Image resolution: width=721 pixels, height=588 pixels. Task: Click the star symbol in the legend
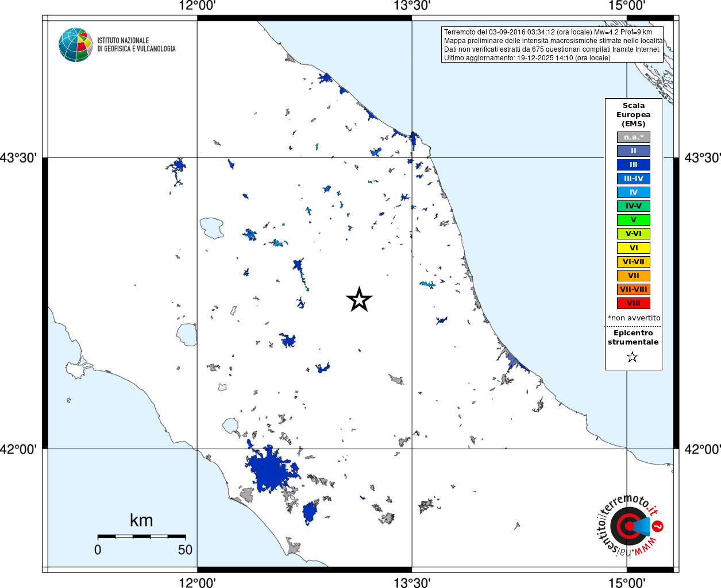coord(633,357)
